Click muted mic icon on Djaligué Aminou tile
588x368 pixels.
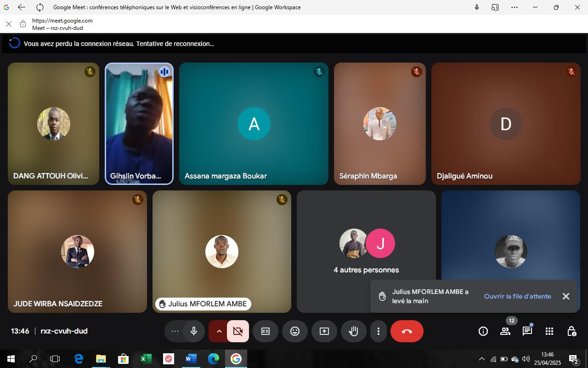571,72
